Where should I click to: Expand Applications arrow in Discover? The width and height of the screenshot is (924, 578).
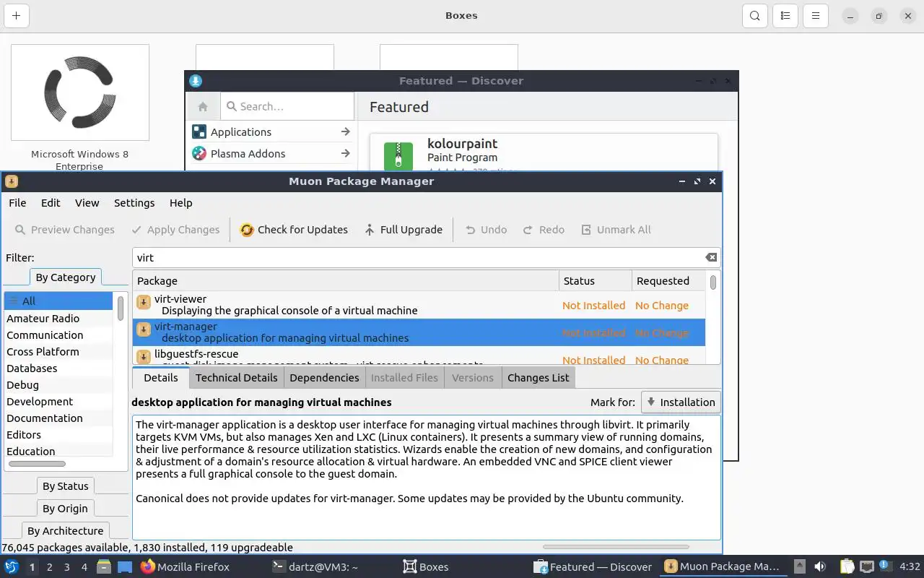345,132
